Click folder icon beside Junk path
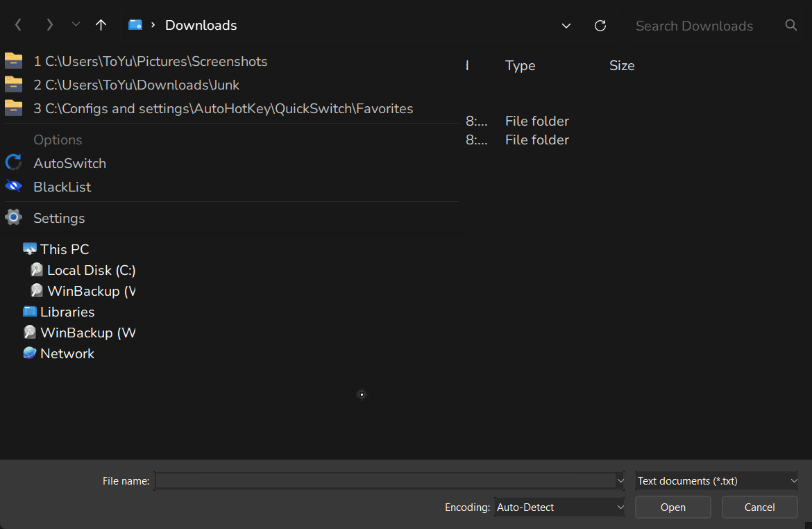The height and width of the screenshot is (529, 812). pyautogui.click(x=13, y=85)
